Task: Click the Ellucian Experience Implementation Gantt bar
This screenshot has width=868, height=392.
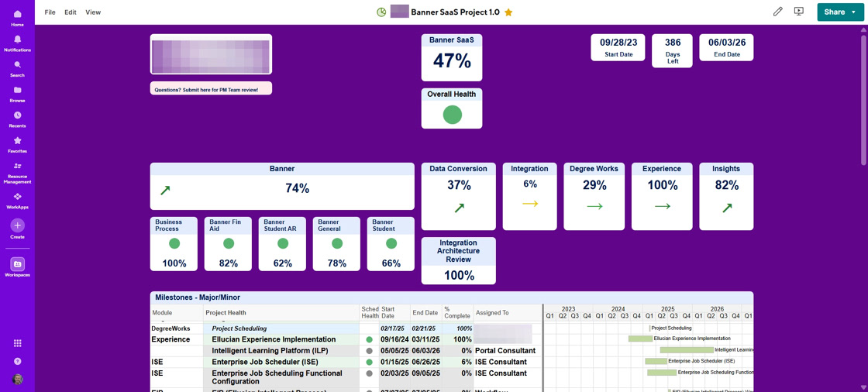Action: click(640, 339)
